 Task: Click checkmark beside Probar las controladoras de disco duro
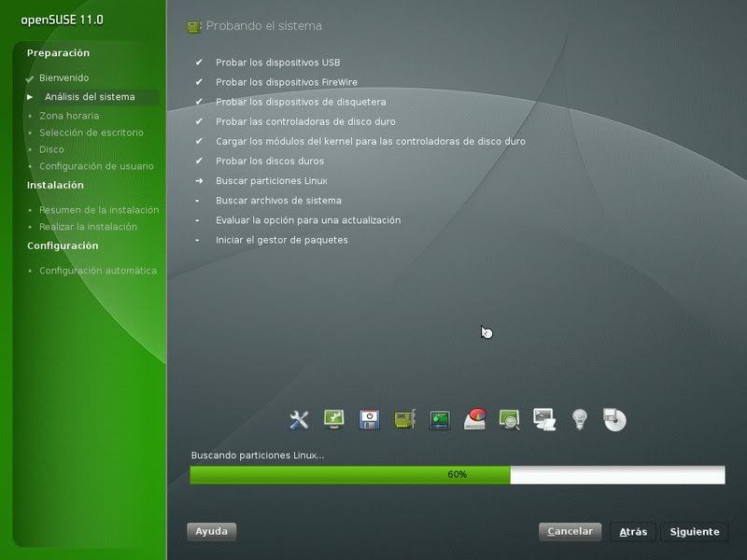[x=199, y=121]
